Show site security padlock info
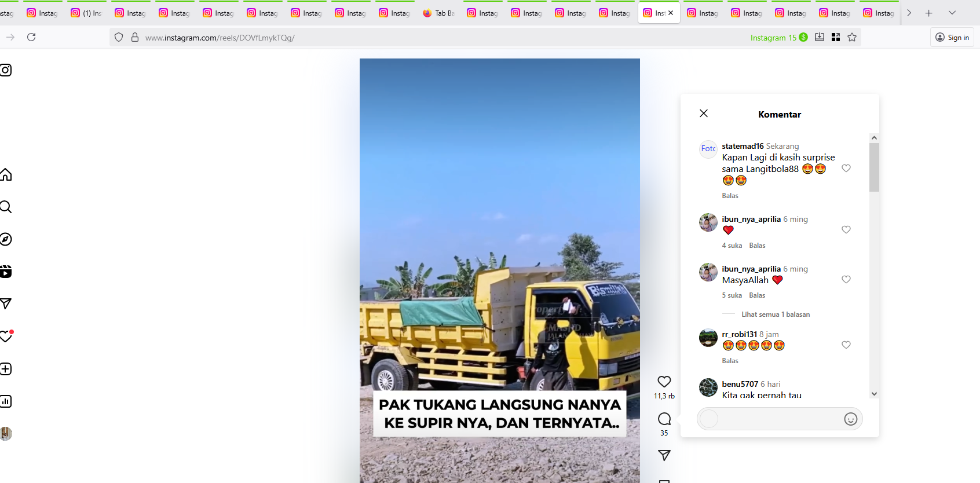Image resolution: width=980 pixels, height=483 pixels. tap(135, 37)
